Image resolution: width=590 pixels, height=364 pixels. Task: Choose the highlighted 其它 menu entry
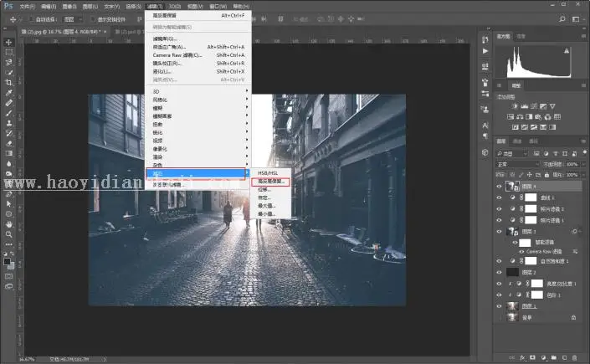[x=196, y=173]
